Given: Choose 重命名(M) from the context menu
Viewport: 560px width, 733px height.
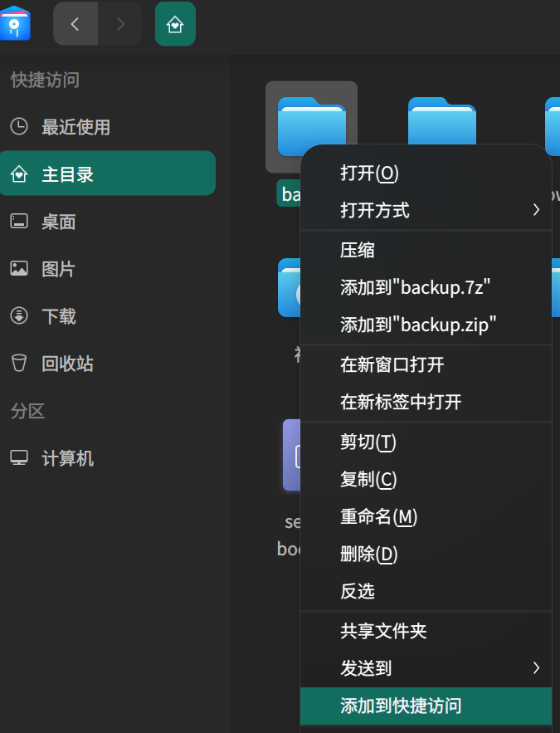Looking at the screenshot, I should pos(426,516).
